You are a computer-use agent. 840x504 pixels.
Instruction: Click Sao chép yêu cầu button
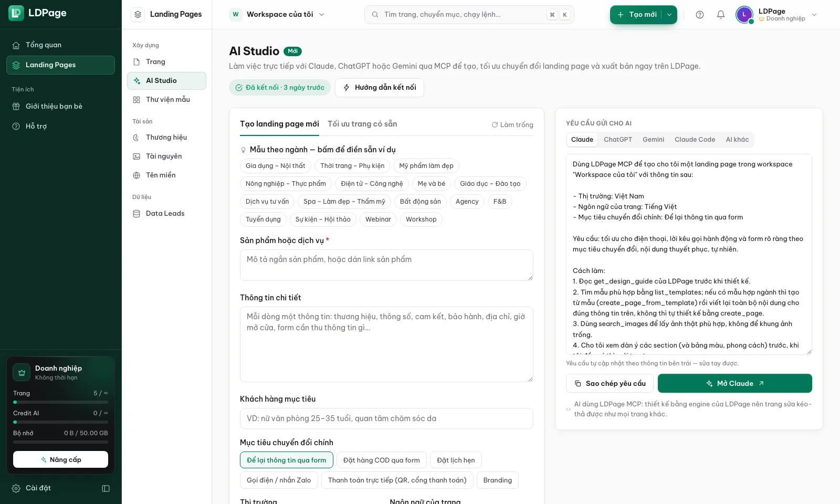click(x=610, y=384)
